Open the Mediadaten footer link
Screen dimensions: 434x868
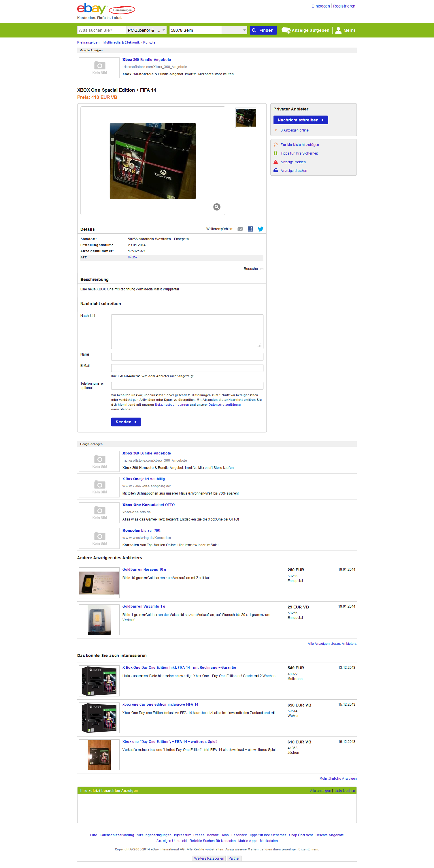[x=269, y=841]
